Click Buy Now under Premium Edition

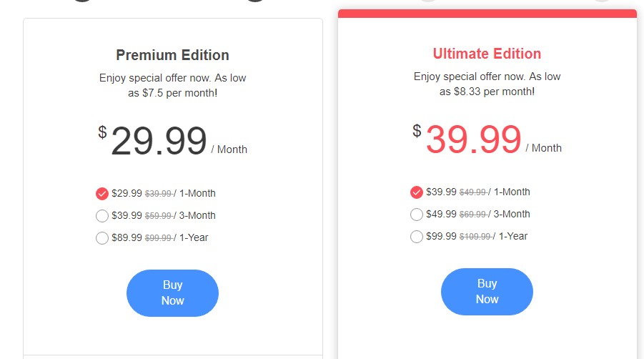[x=172, y=293]
